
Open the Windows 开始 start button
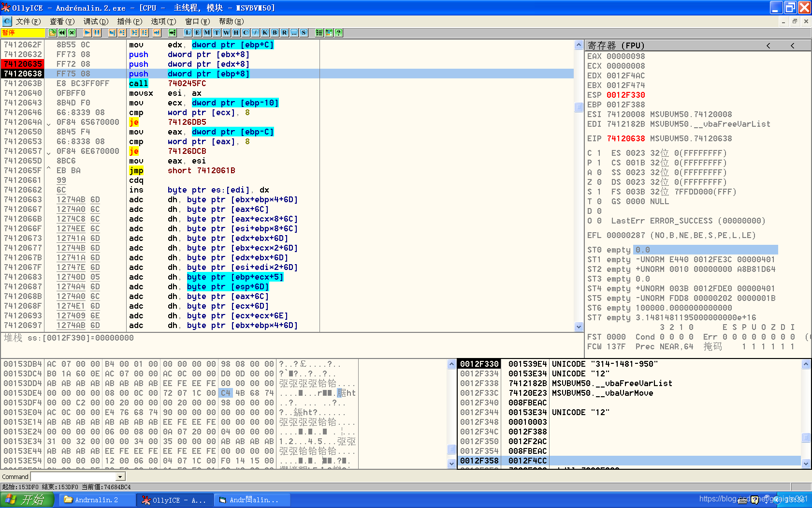pos(27,500)
